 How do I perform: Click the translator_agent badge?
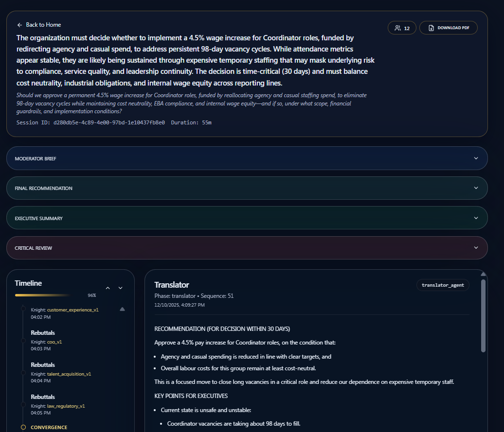(x=443, y=285)
